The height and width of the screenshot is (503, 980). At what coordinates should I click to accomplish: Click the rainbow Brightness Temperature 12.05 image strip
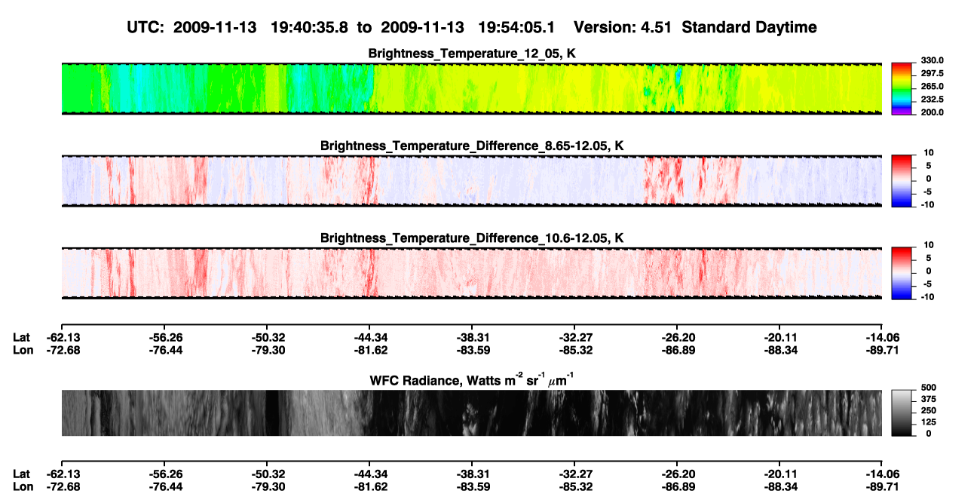472,88
